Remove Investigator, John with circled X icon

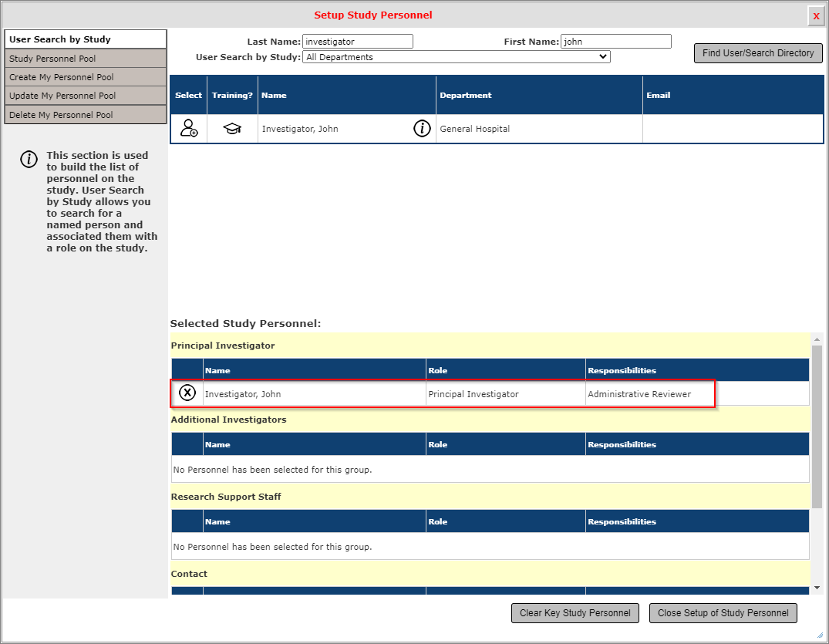(x=187, y=393)
